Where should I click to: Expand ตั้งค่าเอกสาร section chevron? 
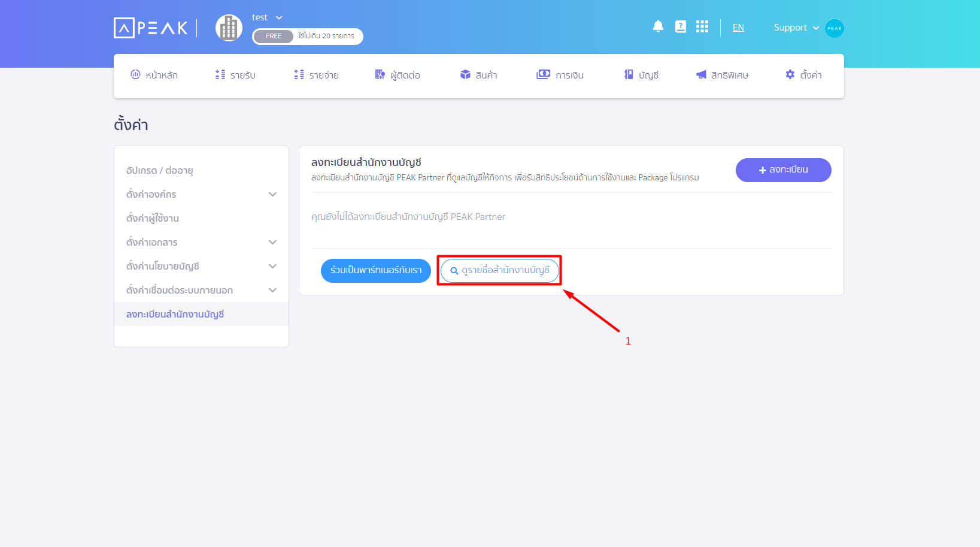tap(273, 242)
